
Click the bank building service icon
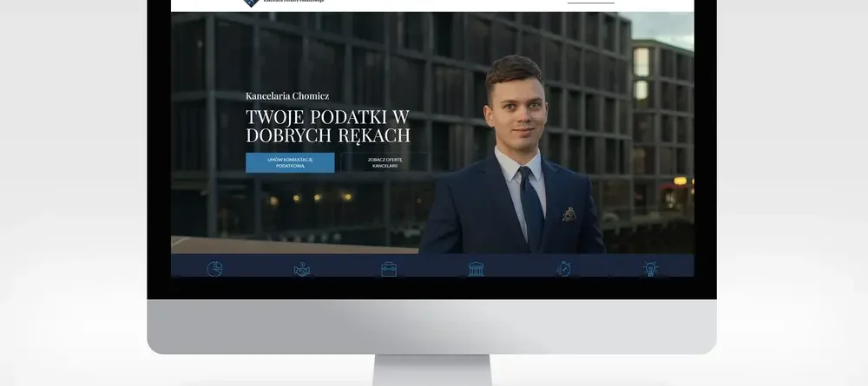476,269
